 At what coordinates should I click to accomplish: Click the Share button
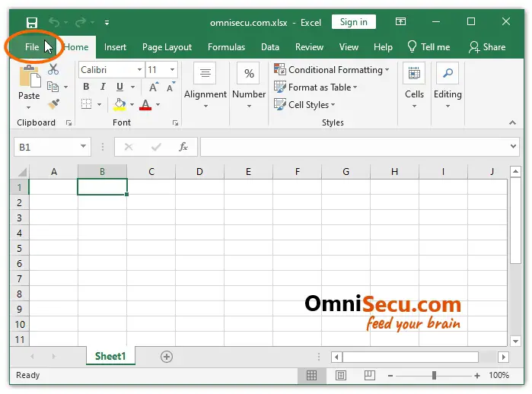point(487,47)
